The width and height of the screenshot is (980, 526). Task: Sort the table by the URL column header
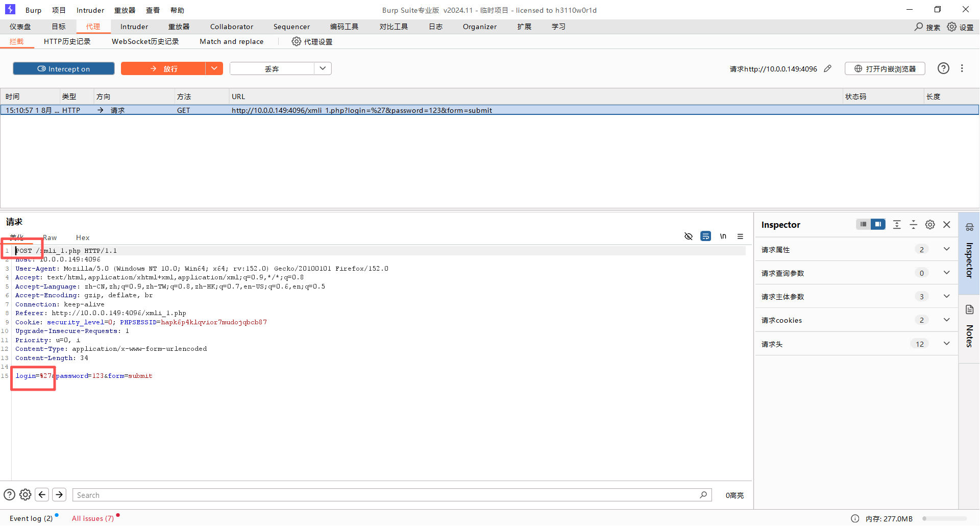coord(535,97)
